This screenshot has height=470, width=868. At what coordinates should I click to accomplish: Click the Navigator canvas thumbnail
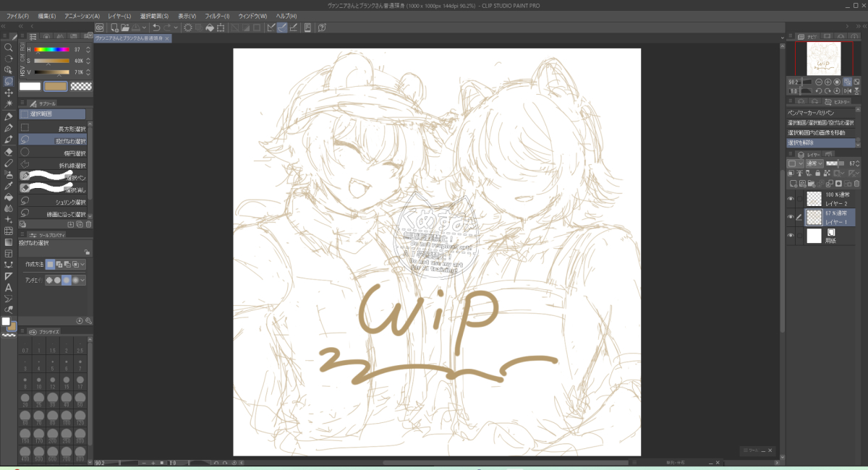[823, 59]
